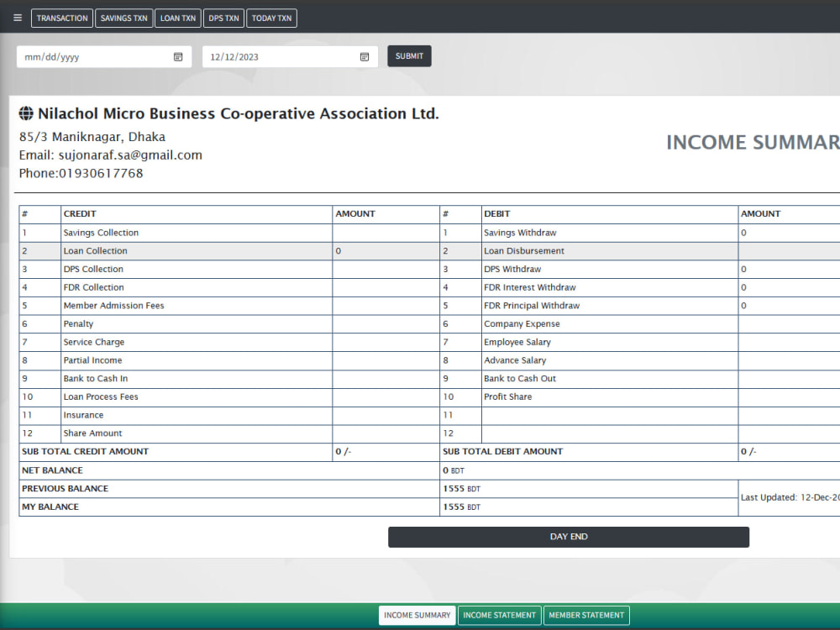Click the Profit Share debit entry
Image resolution: width=840 pixels, height=630 pixels.
pos(508,396)
